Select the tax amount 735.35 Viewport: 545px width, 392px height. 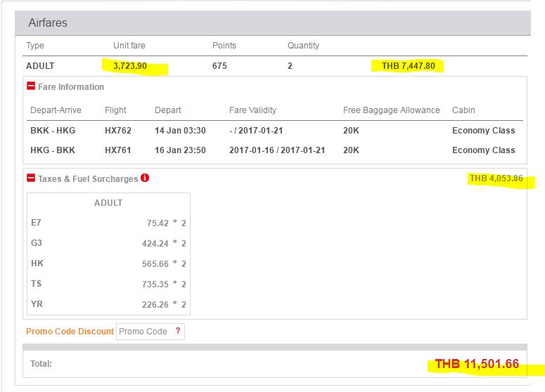[x=155, y=284]
